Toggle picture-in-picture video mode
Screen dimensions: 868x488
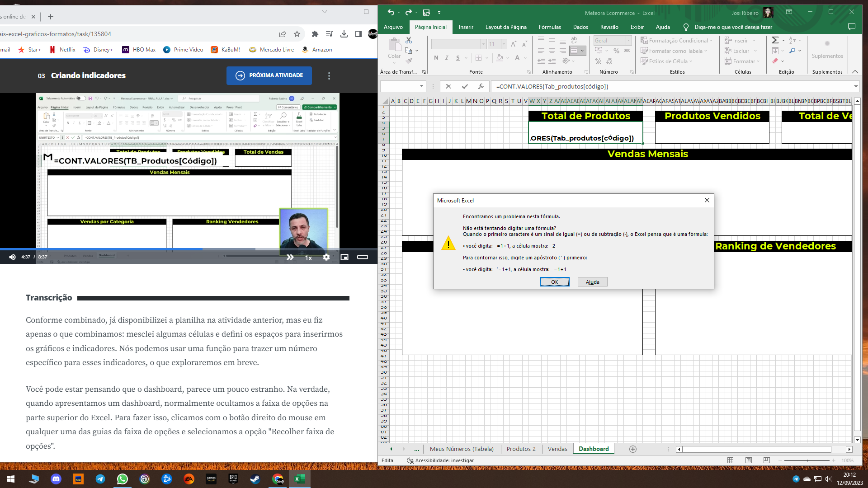pos(344,257)
